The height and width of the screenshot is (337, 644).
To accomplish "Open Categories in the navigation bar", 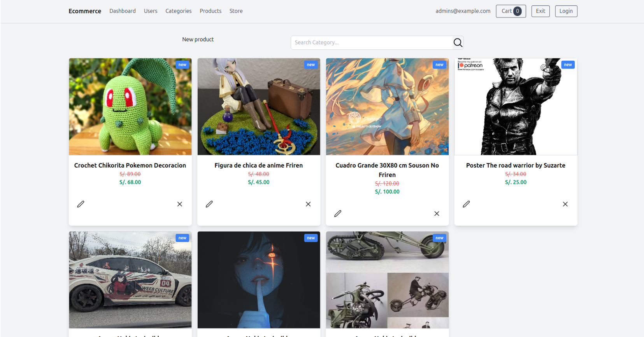I will coord(178,11).
